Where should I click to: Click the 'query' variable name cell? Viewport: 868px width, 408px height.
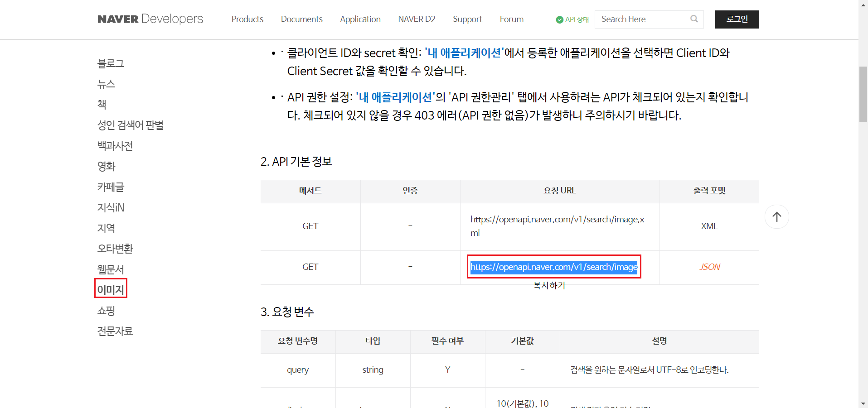(x=298, y=370)
